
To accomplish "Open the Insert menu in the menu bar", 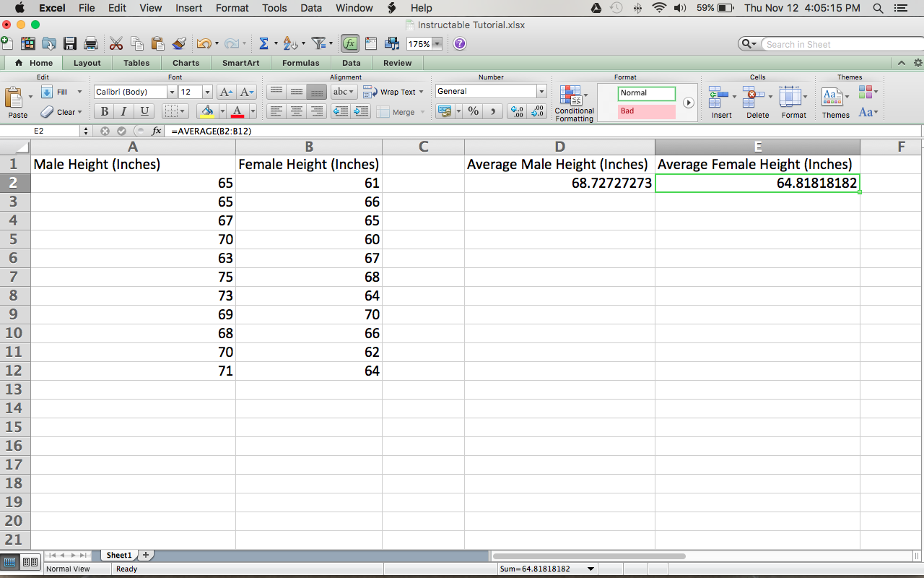I will [x=189, y=8].
